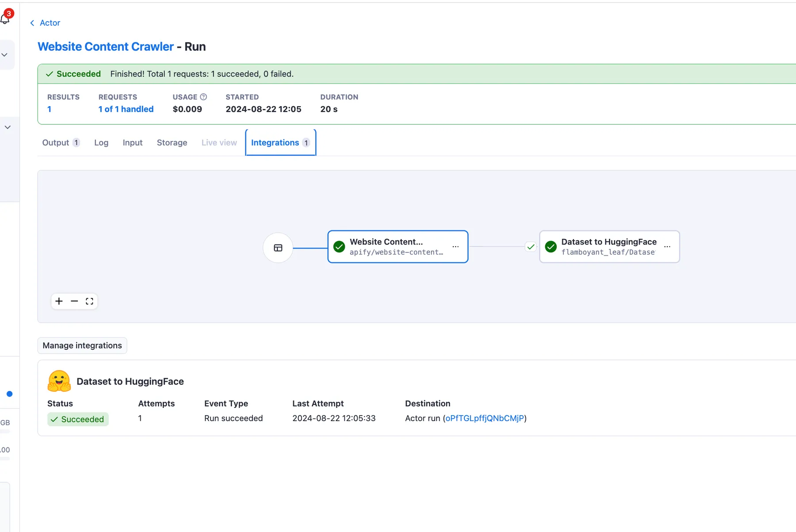Click the usage help question mark icon
Viewport: 796px width, 532px height.
(203, 97)
